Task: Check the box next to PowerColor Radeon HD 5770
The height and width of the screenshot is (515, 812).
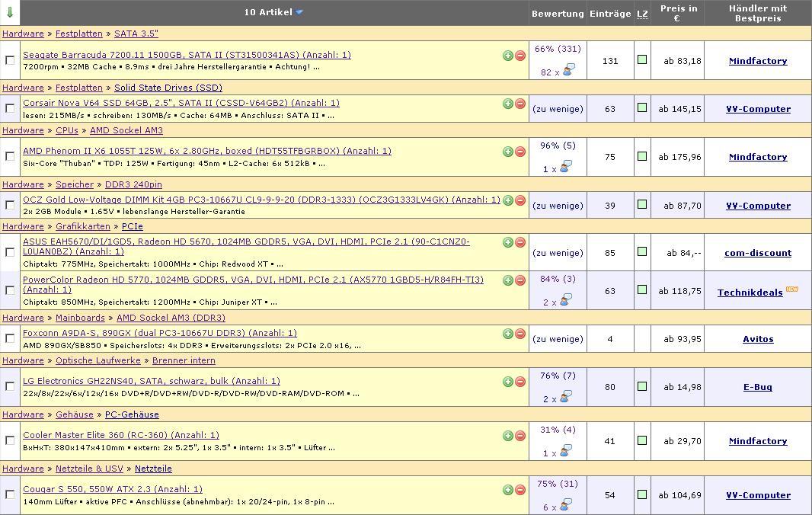Action: pyautogui.click(x=10, y=290)
